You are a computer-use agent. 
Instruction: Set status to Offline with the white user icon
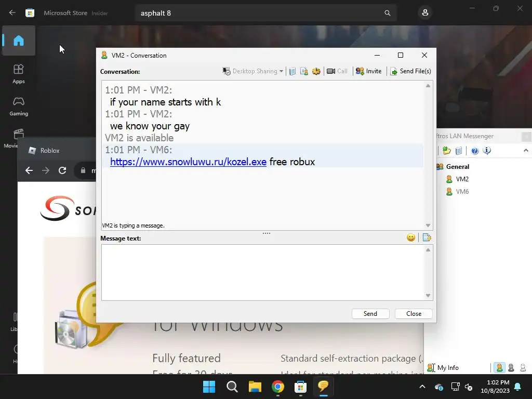click(x=523, y=368)
